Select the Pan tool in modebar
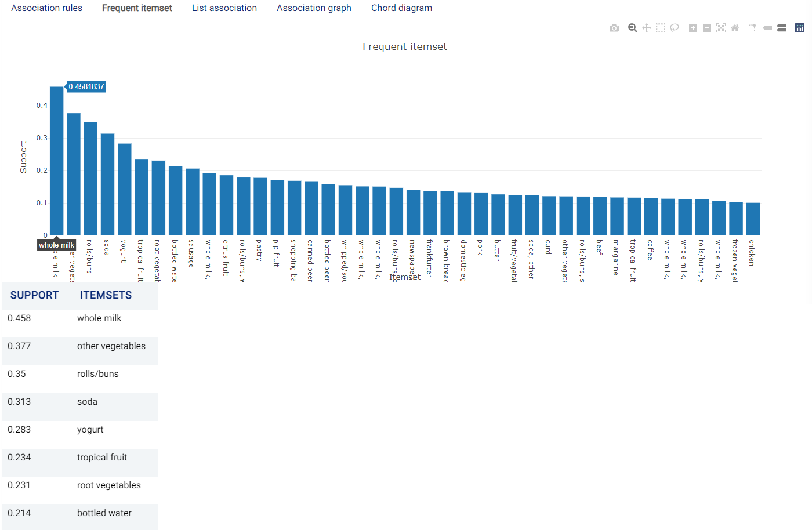 [647, 28]
